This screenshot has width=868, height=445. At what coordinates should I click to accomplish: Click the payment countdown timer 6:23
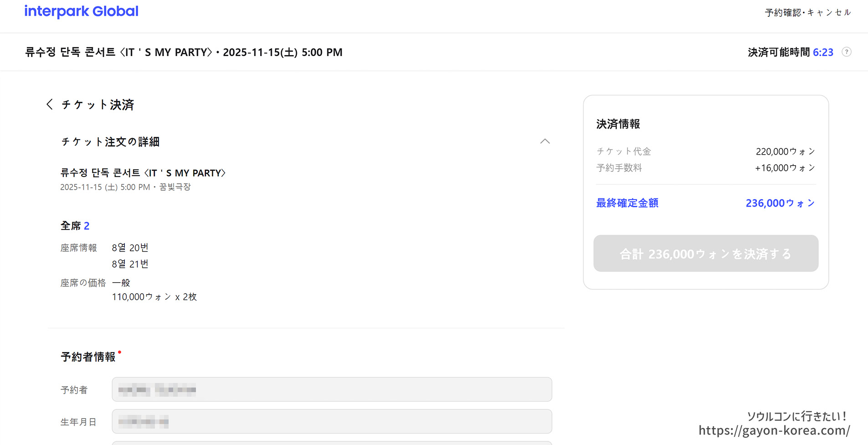tap(823, 52)
